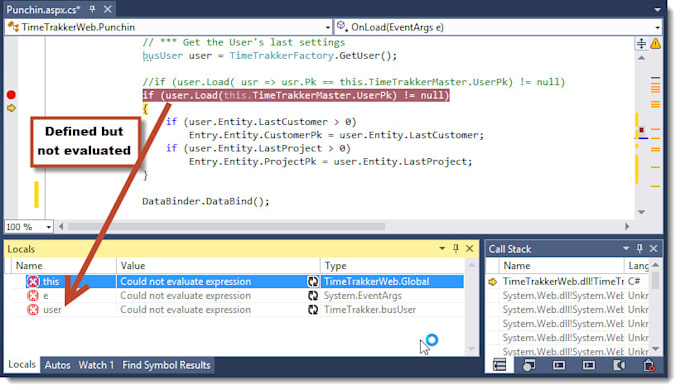
Task: Refresh the value of 'user' local
Action: (x=313, y=310)
